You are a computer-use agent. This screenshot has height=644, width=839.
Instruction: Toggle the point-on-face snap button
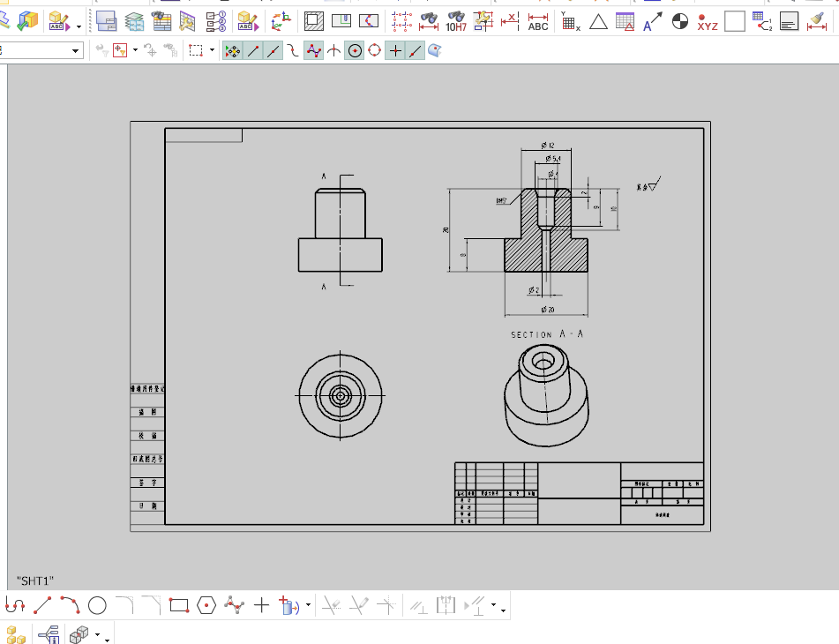click(x=435, y=51)
